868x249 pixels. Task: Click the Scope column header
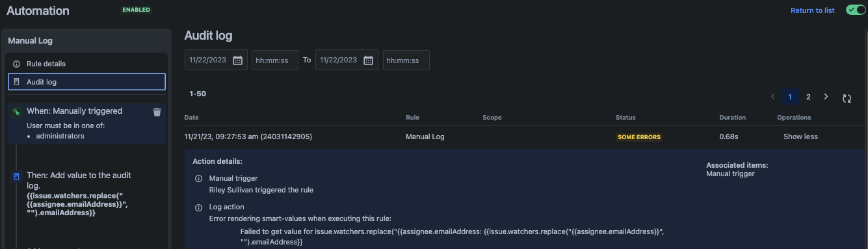coord(492,118)
